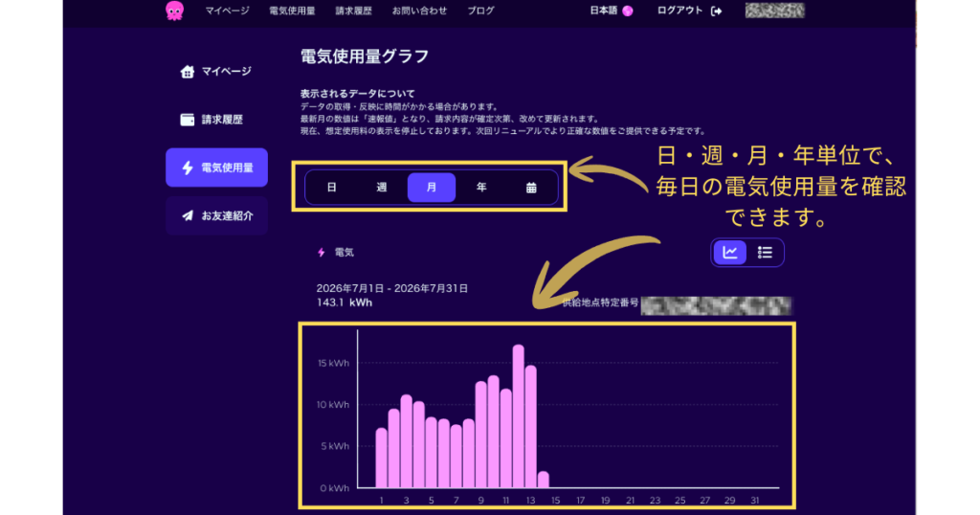Image resolution: width=980 pixels, height=515 pixels.
Task: Click the wallet icon beside 請求履歴
Action: 187,120
